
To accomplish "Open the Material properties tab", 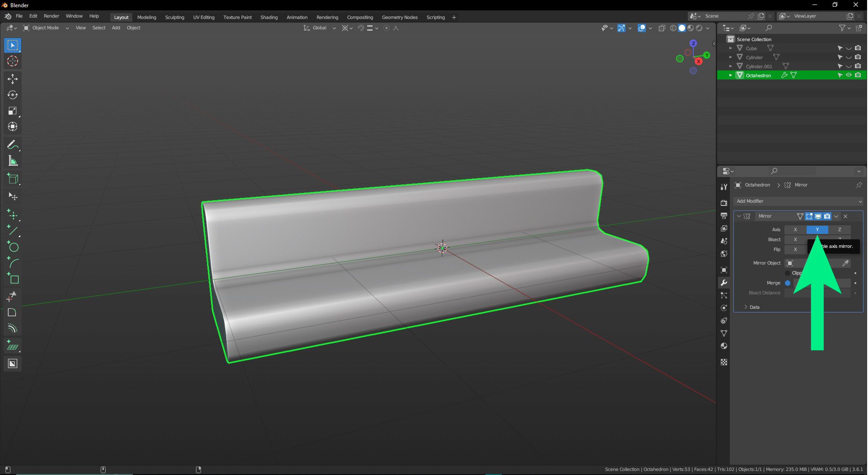I will [724, 346].
